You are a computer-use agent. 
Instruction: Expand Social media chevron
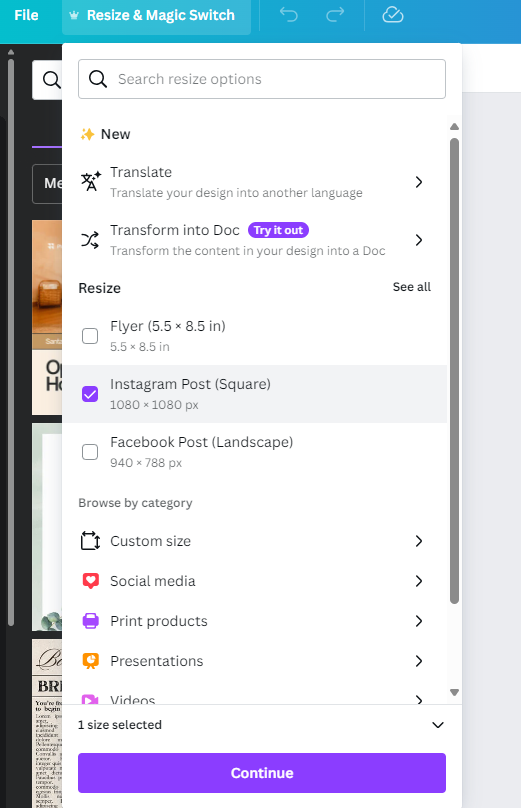click(419, 581)
